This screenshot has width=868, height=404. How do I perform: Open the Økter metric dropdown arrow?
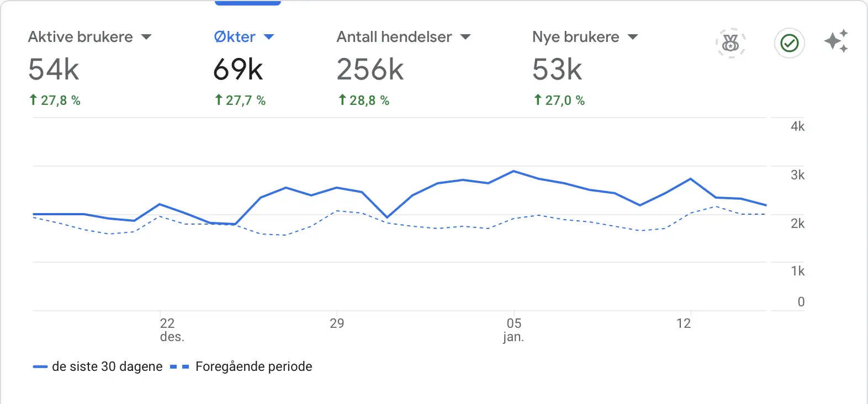(269, 37)
